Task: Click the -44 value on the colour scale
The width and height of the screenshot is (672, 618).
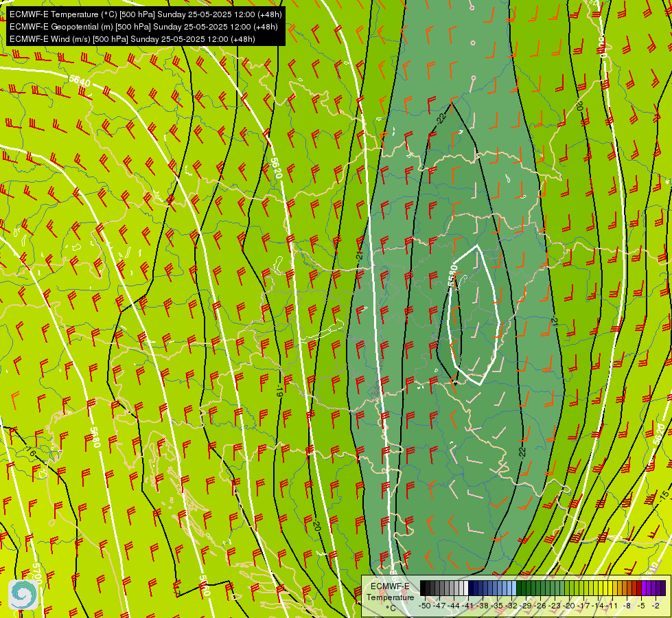Action: coord(454,606)
